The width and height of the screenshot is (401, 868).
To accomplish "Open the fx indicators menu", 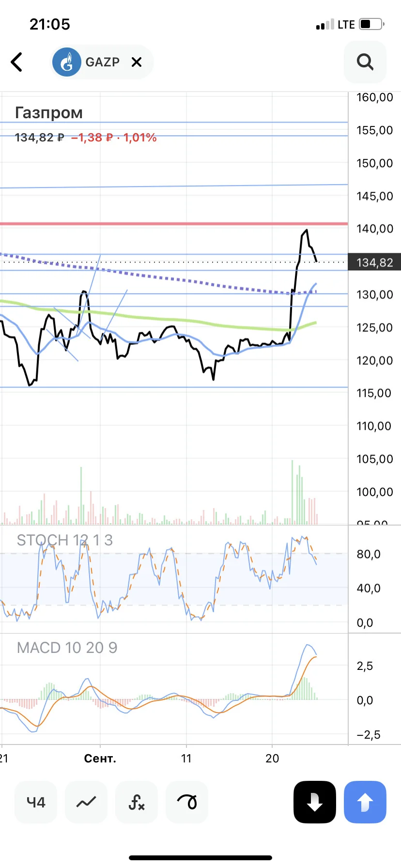I will (137, 802).
